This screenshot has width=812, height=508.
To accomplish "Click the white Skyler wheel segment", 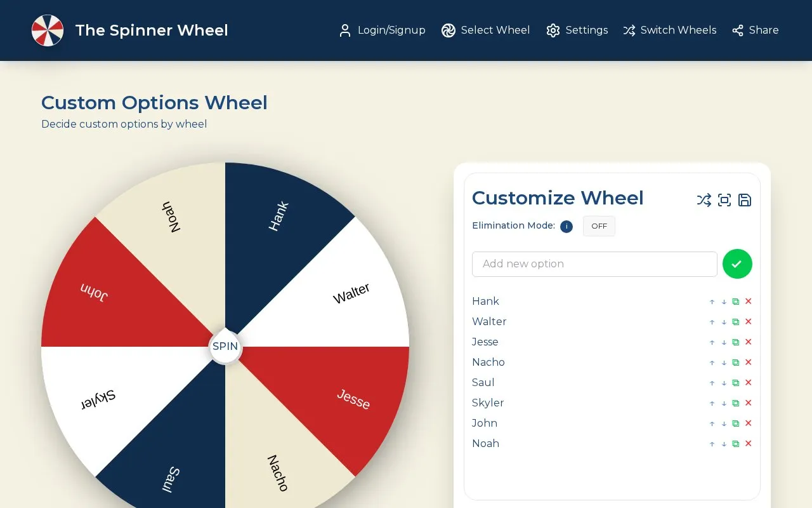I will point(111,394).
